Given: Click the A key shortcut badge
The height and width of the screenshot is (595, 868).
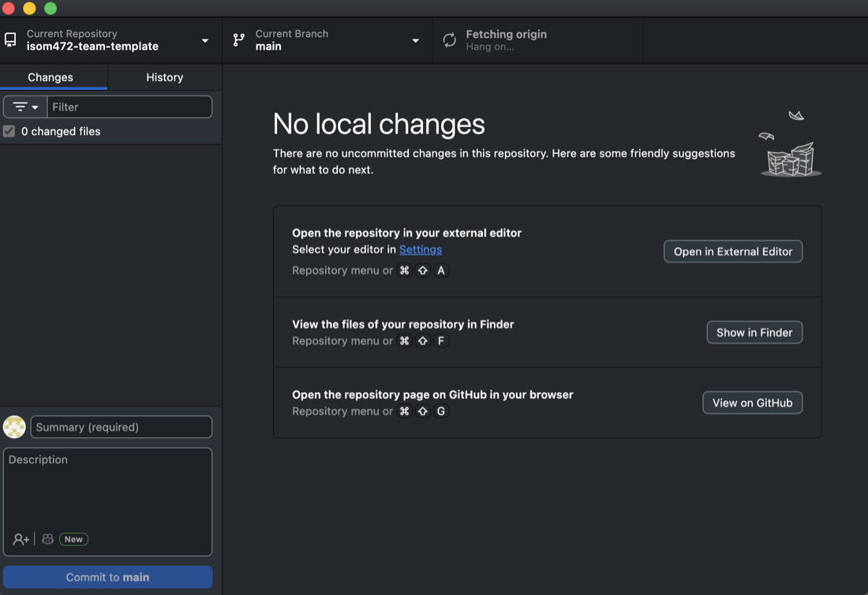Looking at the screenshot, I should pos(440,270).
